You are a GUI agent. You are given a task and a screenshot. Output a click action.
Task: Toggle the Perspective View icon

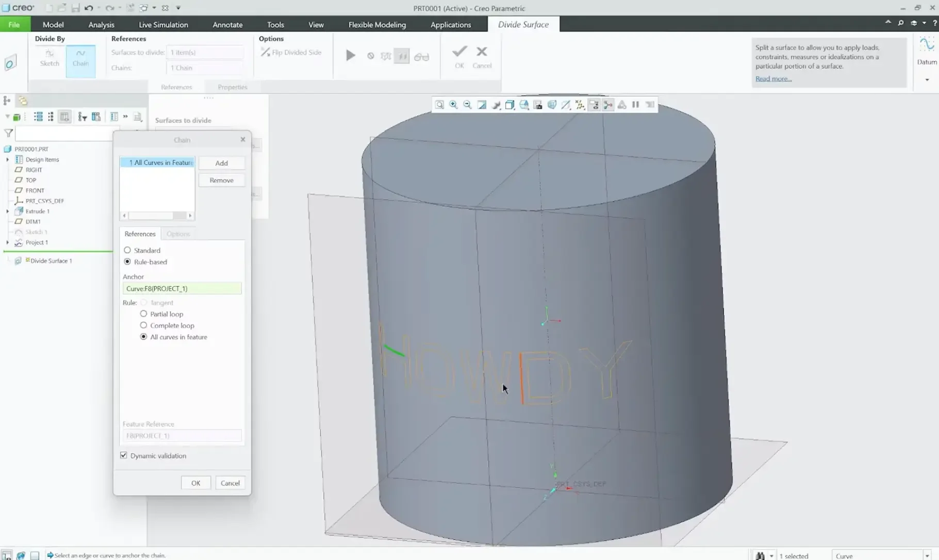[552, 105]
